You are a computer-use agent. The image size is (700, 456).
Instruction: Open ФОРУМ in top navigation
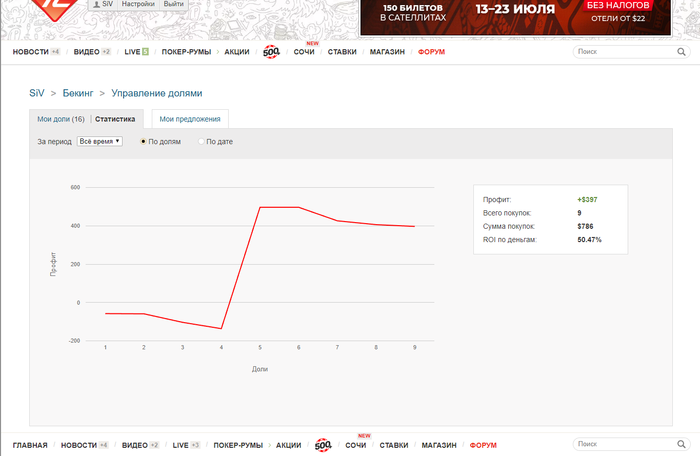[431, 52]
